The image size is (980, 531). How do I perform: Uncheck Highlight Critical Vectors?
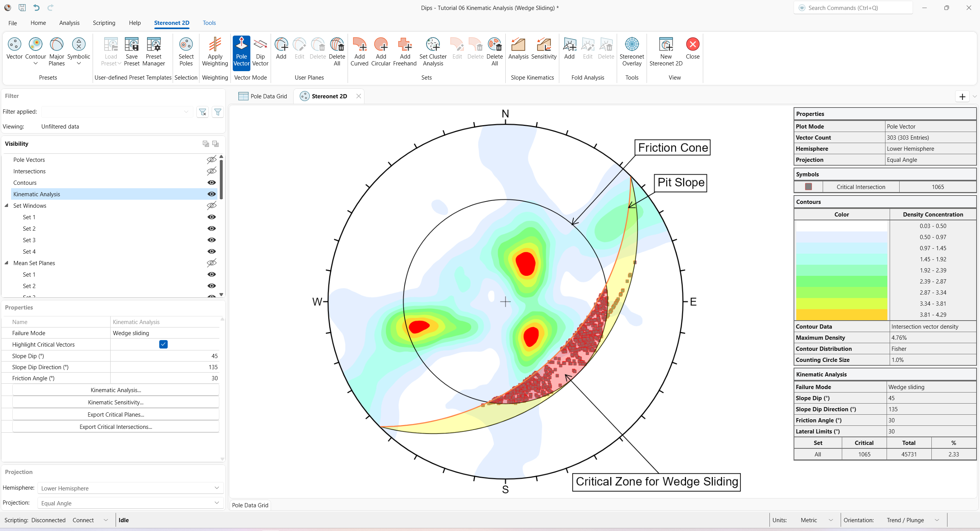point(163,344)
